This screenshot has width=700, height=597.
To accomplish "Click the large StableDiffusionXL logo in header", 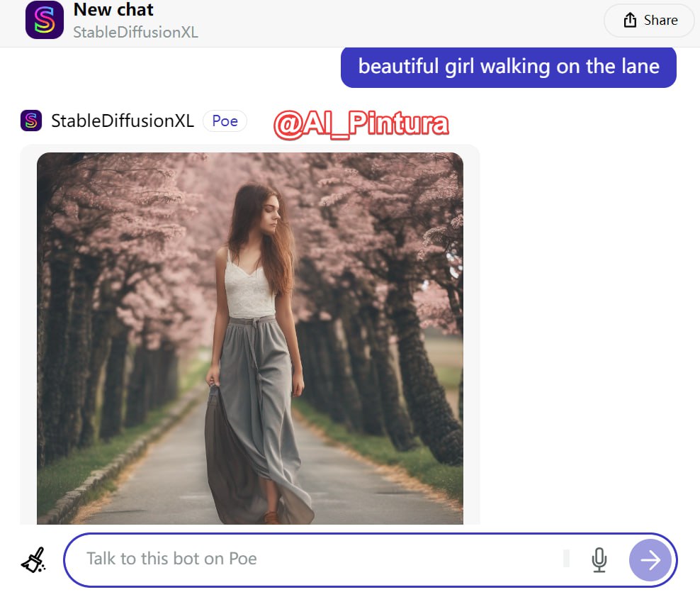I will 45,20.
